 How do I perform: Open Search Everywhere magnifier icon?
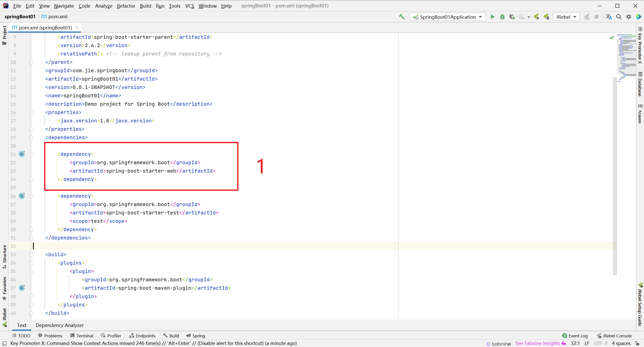click(x=619, y=17)
